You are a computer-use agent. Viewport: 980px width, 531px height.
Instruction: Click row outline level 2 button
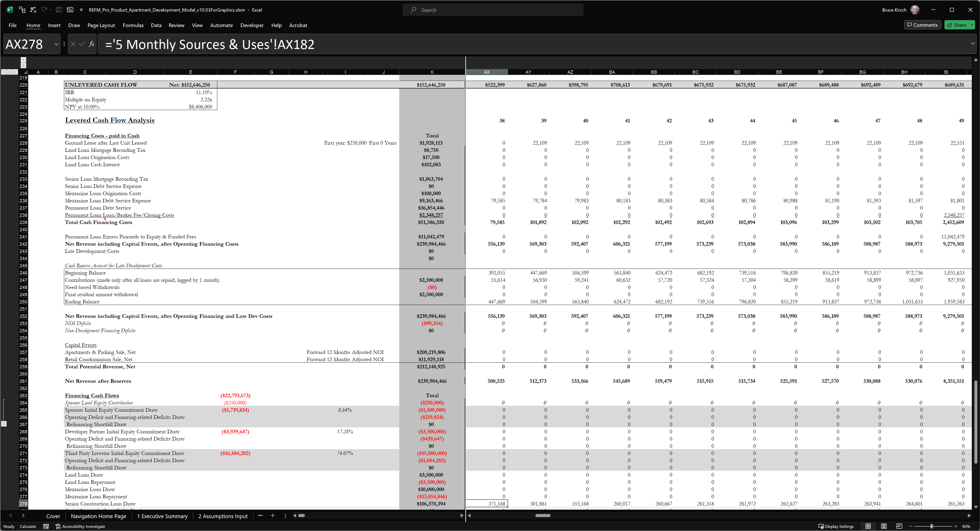point(9,72)
